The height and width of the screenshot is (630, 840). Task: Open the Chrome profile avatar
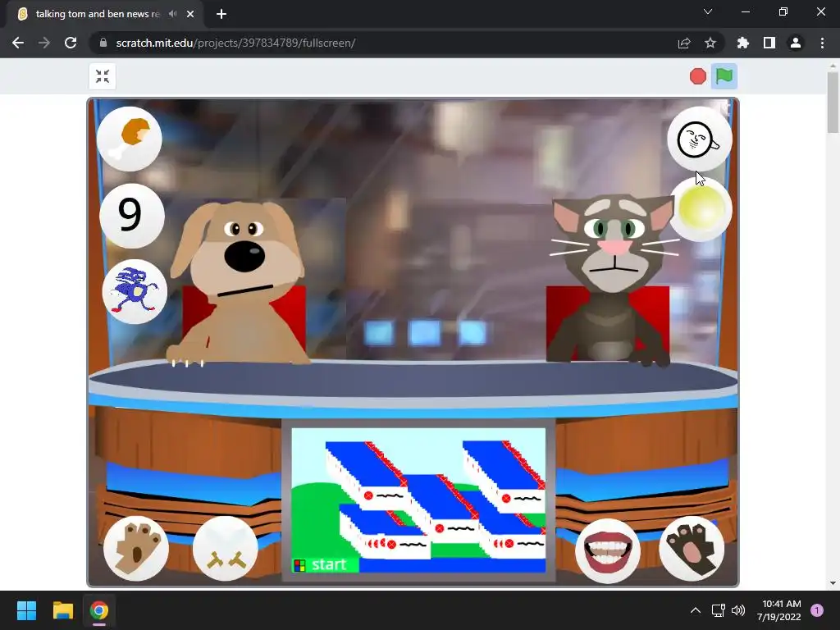click(x=796, y=43)
